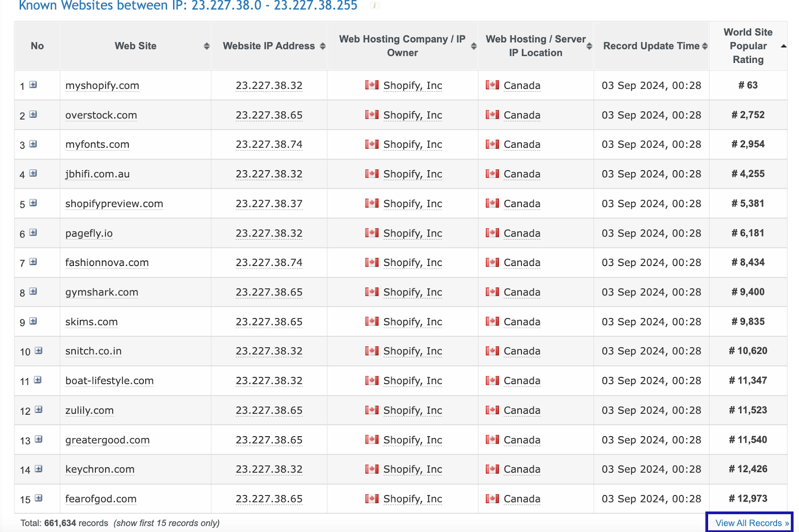799x532 pixels.
Task: Open overstock.com website link
Action: [x=101, y=115]
